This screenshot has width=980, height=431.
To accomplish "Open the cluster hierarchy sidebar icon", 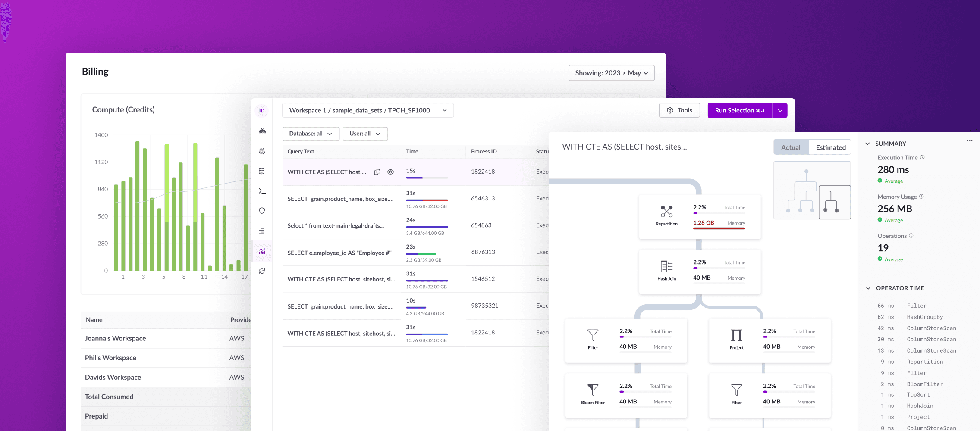I will [x=262, y=131].
